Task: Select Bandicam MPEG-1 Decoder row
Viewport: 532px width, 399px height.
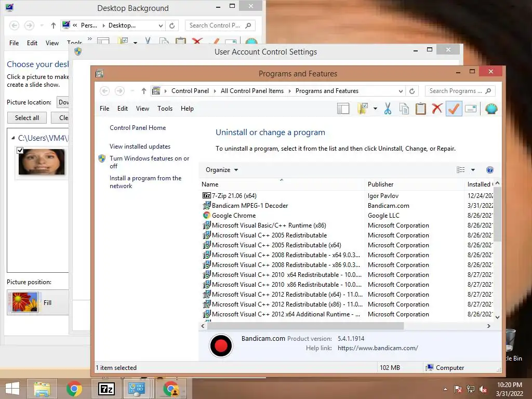Action: tap(348, 206)
